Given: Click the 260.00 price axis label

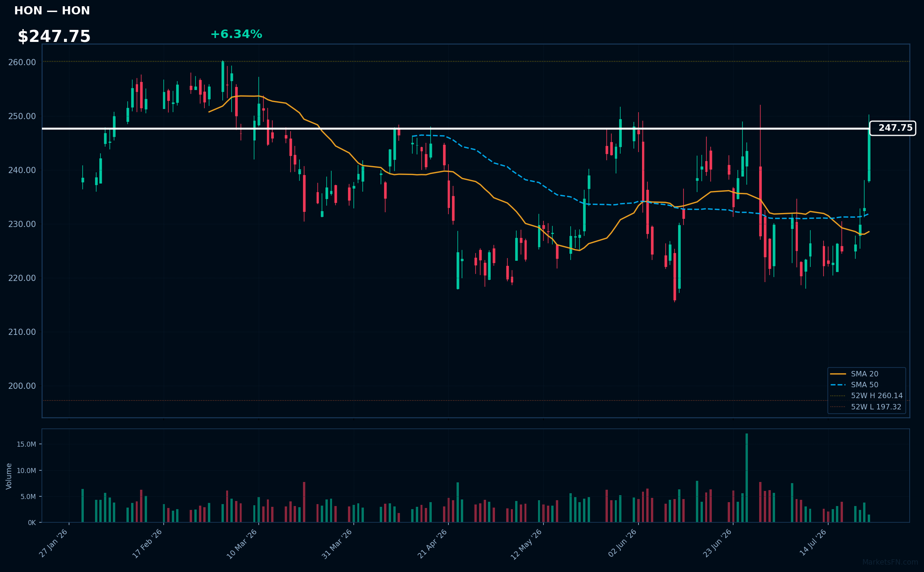Looking at the screenshot, I should pos(22,62).
